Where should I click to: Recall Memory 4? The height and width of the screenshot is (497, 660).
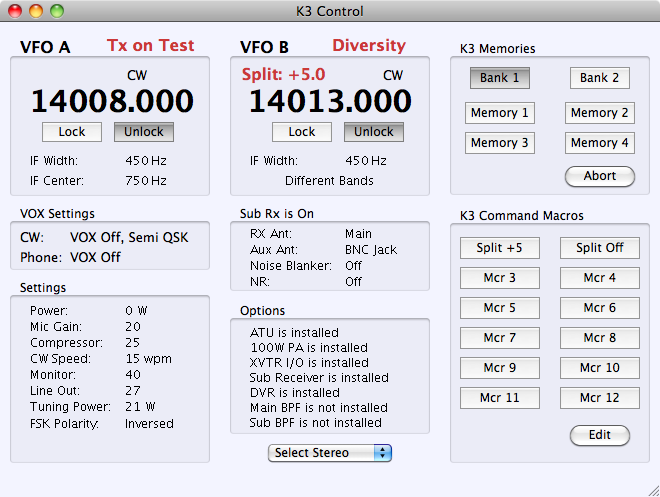point(600,143)
